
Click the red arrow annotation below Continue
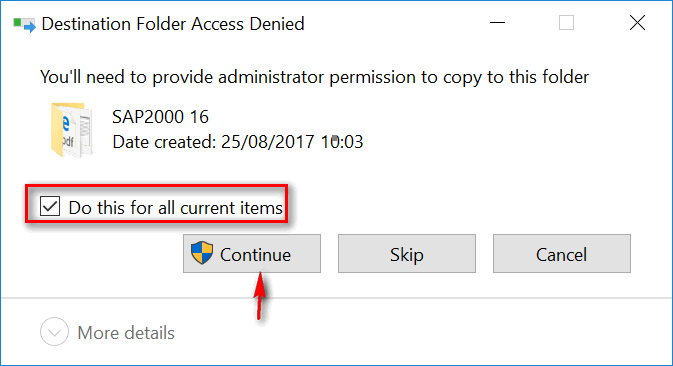pyautogui.click(x=260, y=296)
